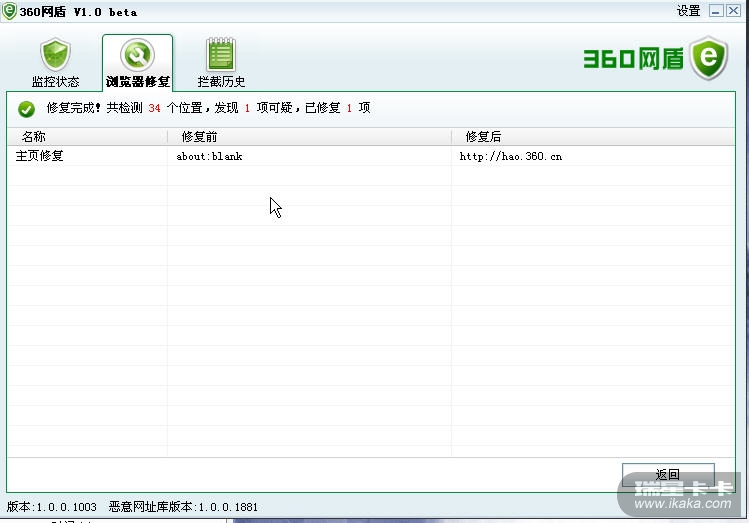Select the 浏览器修复 wrench icon
Image resolution: width=749 pixels, height=523 pixels.
pos(138,55)
